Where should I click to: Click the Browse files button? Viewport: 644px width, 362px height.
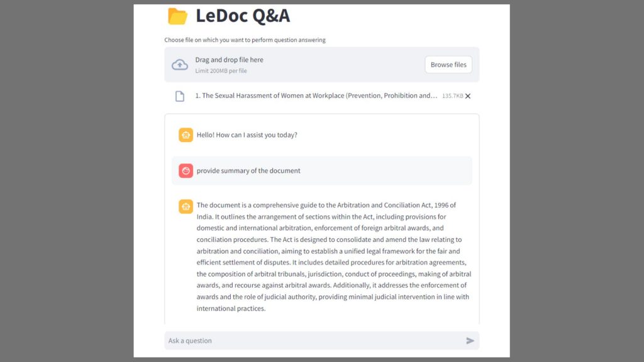[448, 65]
